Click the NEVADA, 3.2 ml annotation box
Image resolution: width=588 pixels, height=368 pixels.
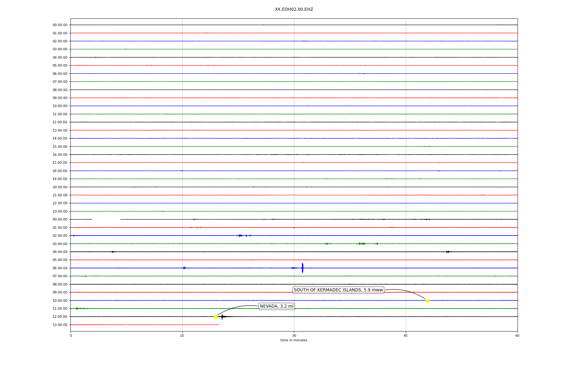[277, 306]
